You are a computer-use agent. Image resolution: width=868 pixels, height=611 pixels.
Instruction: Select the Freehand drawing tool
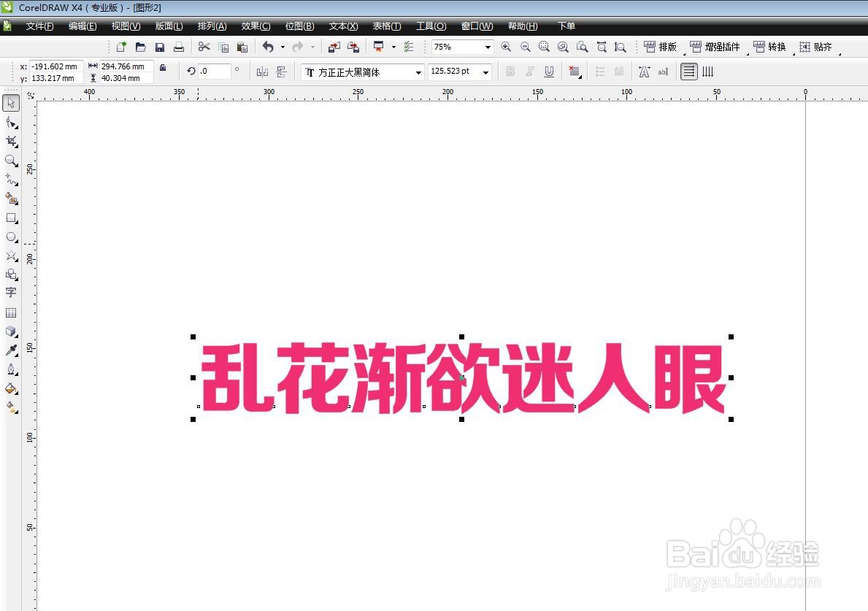click(x=11, y=180)
